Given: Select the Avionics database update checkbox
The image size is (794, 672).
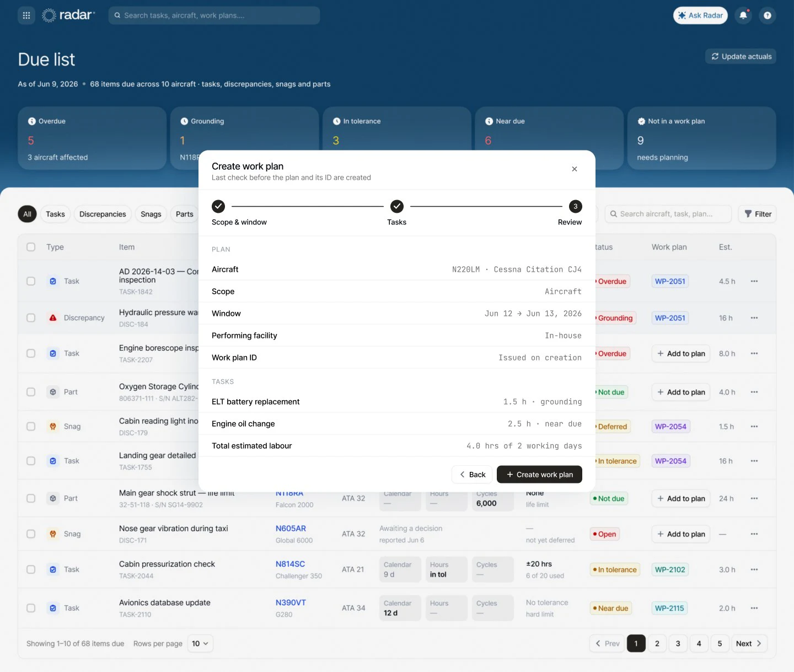Looking at the screenshot, I should click(x=31, y=608).
